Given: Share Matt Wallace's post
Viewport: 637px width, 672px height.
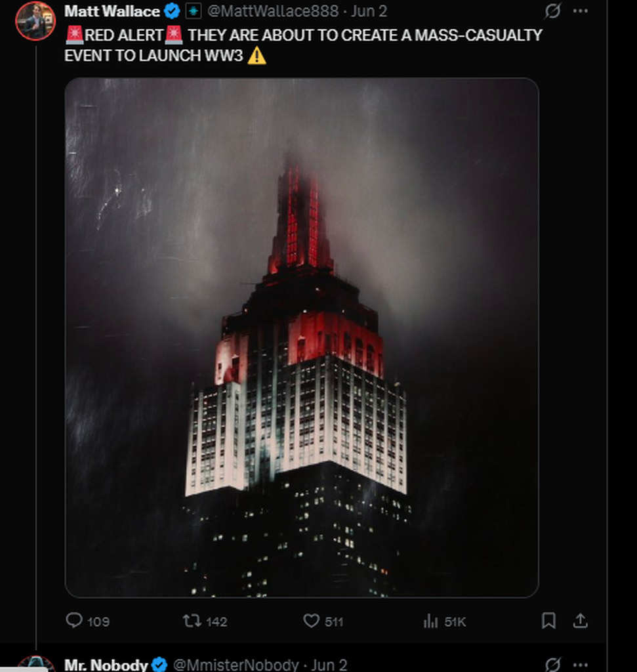Looking at the screenshot, I should [580, 620].
